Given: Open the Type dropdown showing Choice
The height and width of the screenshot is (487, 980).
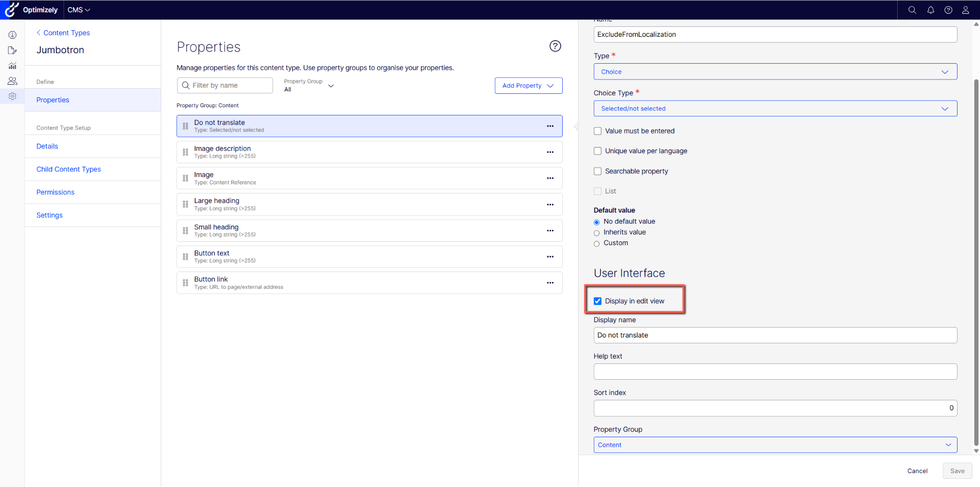Looking at the screenshot, I should tap(775, 72).
